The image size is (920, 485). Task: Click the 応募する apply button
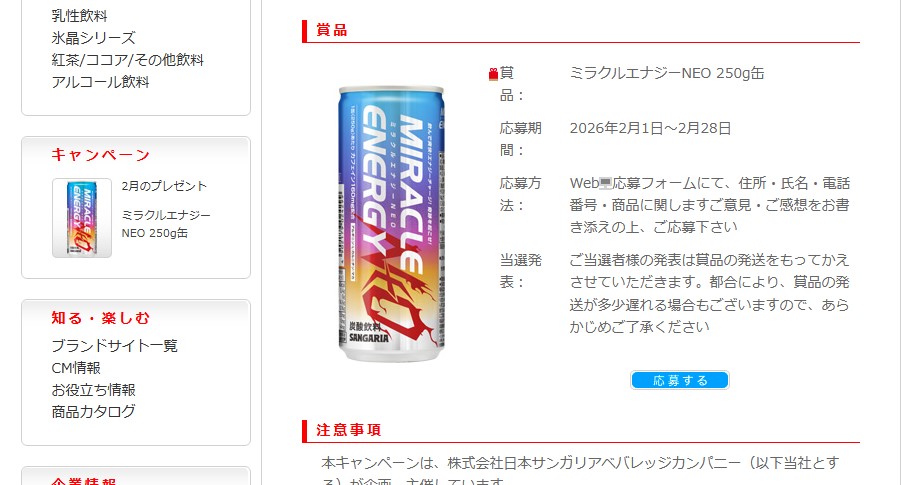click(x=679, y=380)
